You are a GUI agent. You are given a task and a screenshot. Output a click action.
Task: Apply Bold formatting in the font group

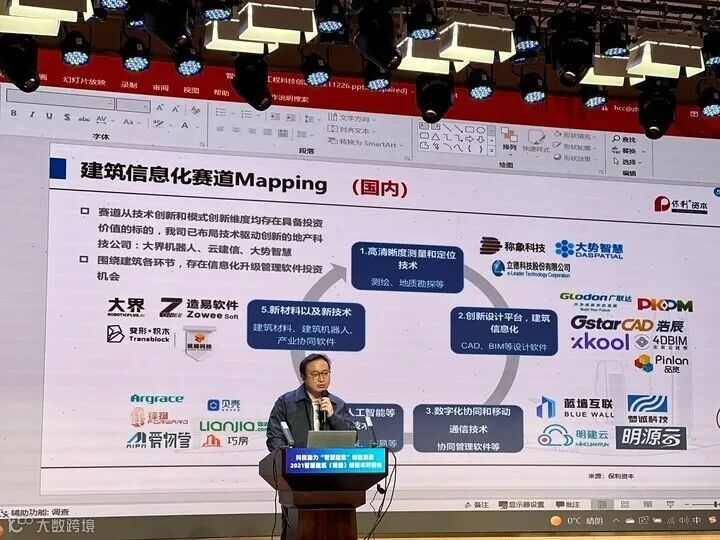click(x=14, y=113)
